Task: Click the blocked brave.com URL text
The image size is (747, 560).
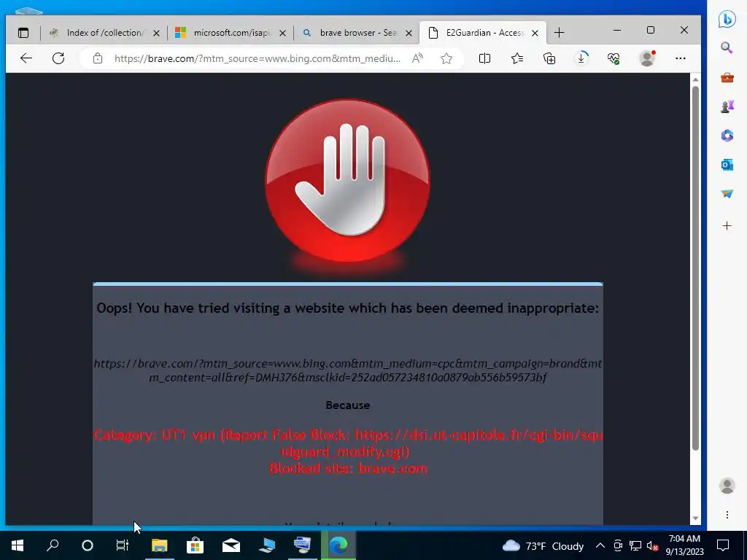Action: coord(348,370)
